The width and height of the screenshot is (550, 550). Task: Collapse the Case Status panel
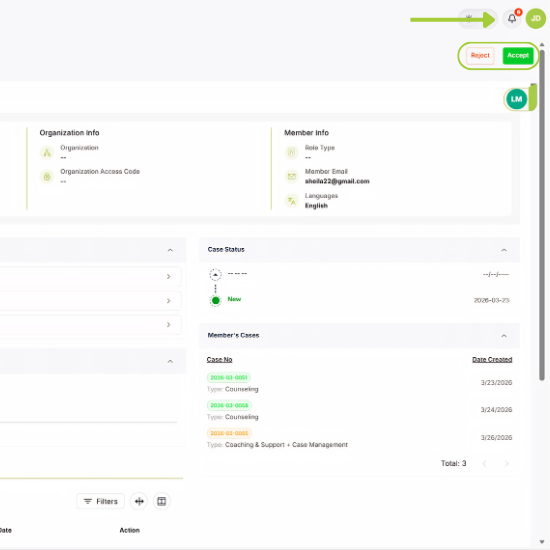pos(504,250)
